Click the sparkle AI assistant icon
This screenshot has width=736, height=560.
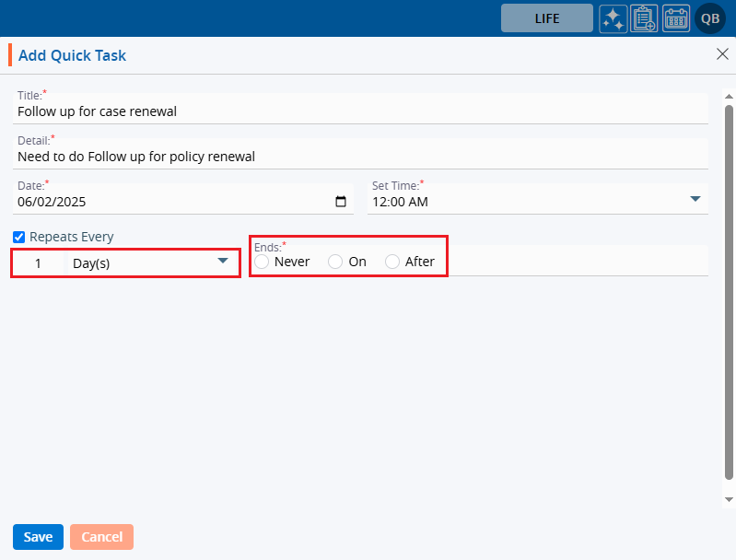[x=613, y=18]
